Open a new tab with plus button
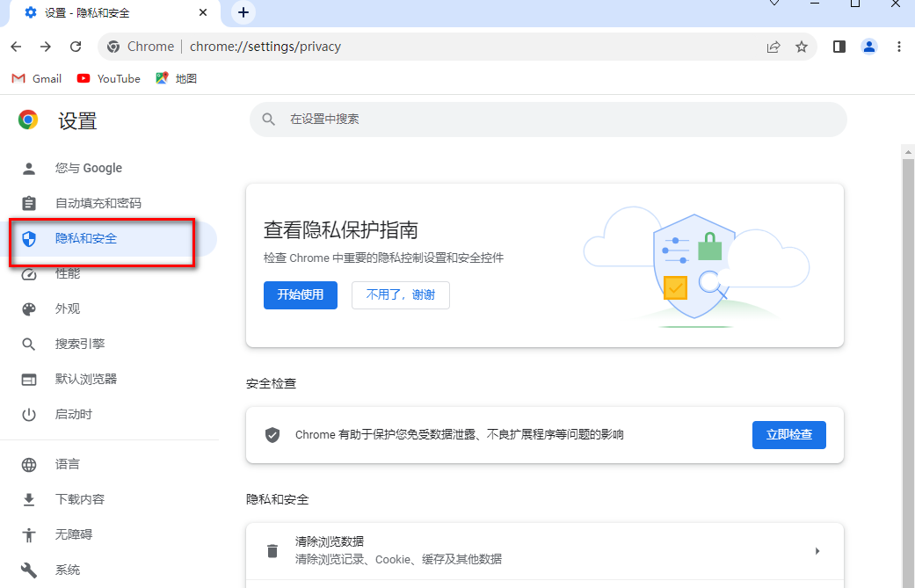The height and width of the screenshot is (588, 915). [x=243, y=12]
